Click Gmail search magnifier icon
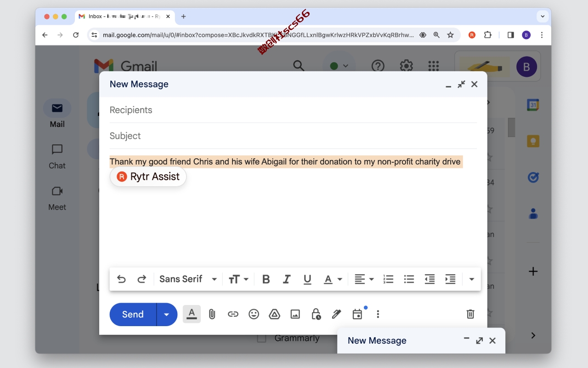This screenshot has width=588, height=368. click(299, 66)
